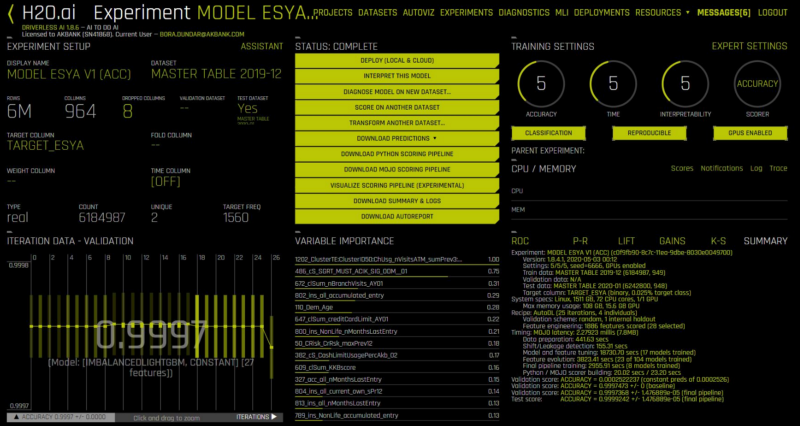
Task: Open the Autoviz page
Action: coord(418,13)
